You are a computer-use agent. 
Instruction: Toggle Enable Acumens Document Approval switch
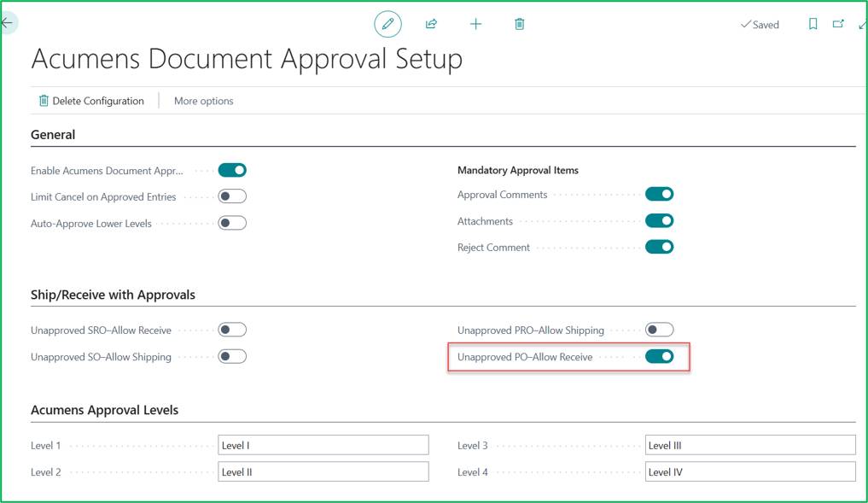[232, 170]
